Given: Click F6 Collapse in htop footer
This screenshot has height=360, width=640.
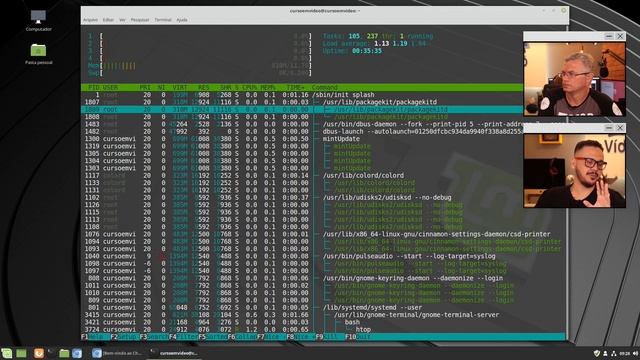Looking at the screenshot, I should 242,337.
